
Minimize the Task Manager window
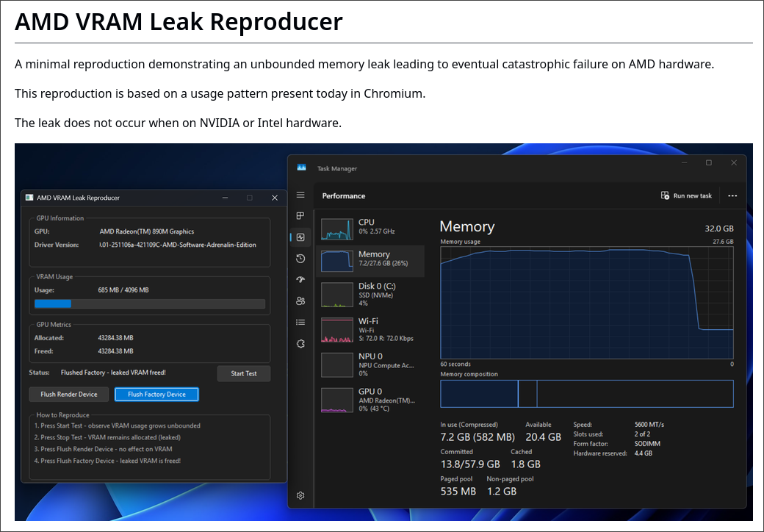(684, 162)
